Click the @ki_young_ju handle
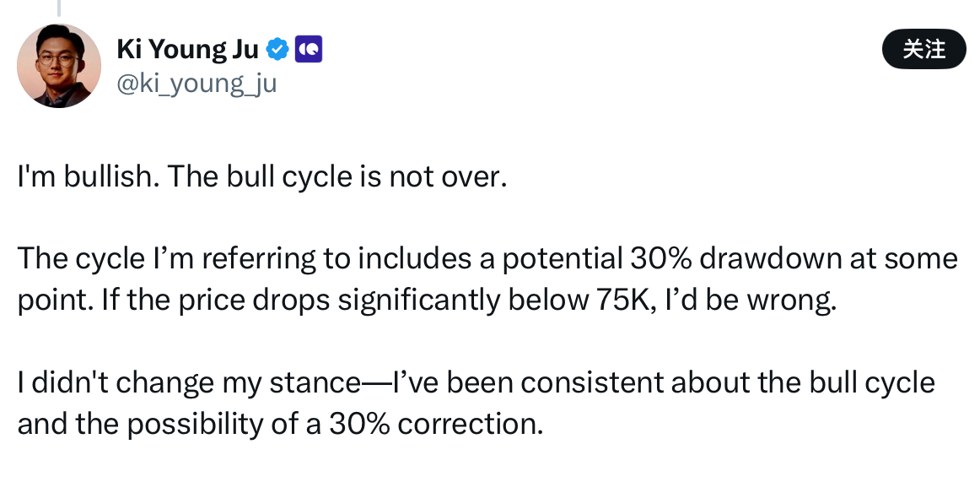This screenshot has height=482, width=980. (197, 83)
